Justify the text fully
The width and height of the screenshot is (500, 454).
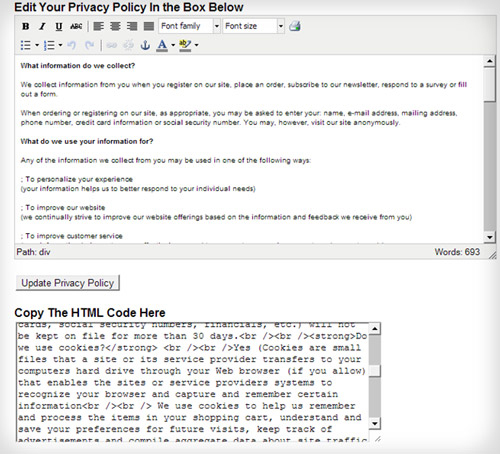(x=149, y=26)
